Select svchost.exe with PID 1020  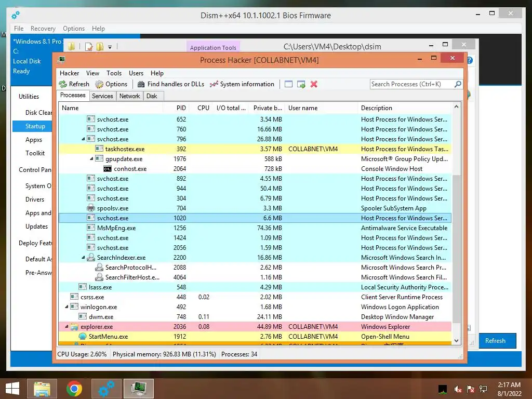pyautogui.click(x=255, y=218)
